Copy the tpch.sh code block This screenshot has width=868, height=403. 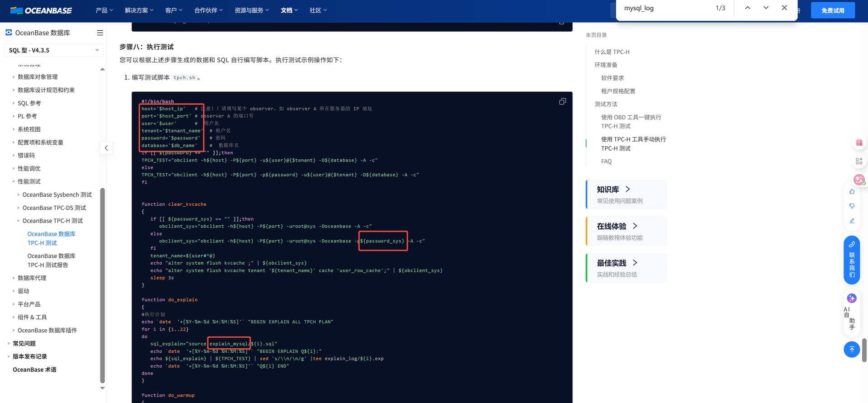[x=562, y=101]
